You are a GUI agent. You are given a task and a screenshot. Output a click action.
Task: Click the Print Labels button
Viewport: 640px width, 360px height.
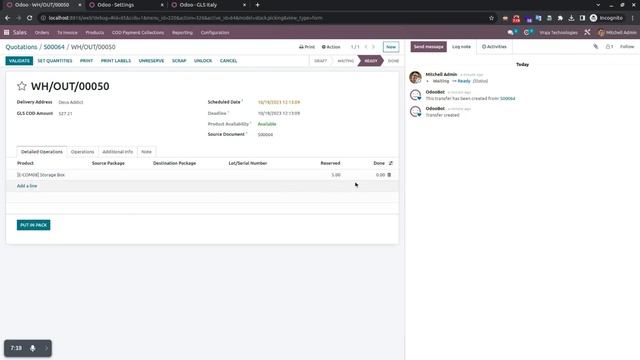116,60
